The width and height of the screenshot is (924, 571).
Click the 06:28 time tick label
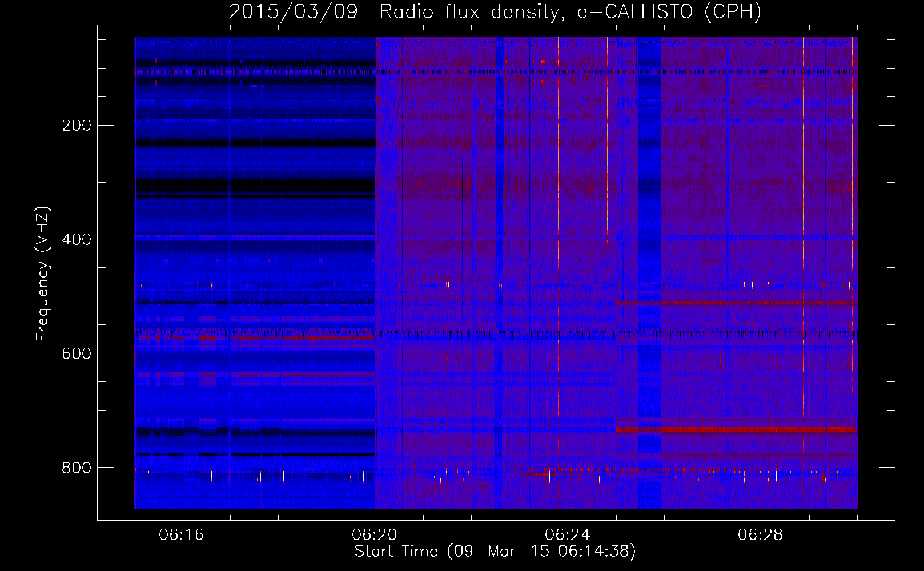pyautogui.click(x=761, y=535)
